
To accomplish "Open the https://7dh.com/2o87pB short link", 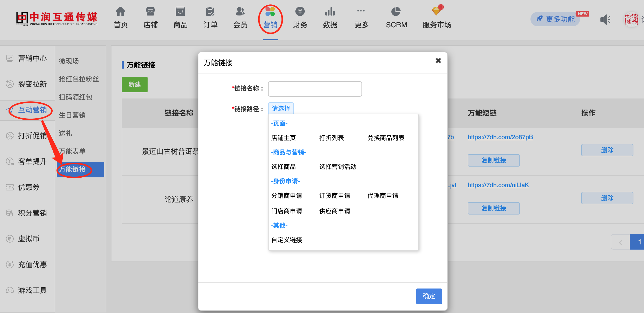I will (x=500, y=137).
